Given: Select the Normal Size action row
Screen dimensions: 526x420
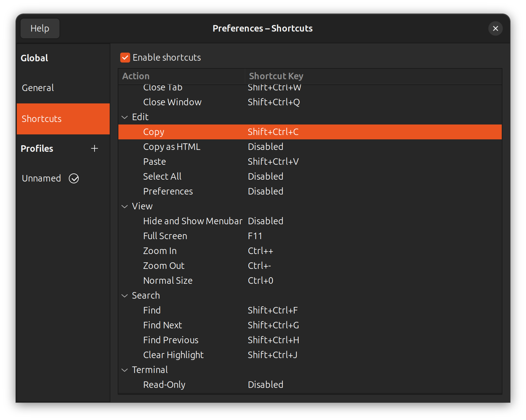Looking at the screenshot, I should tap(310, 281).
